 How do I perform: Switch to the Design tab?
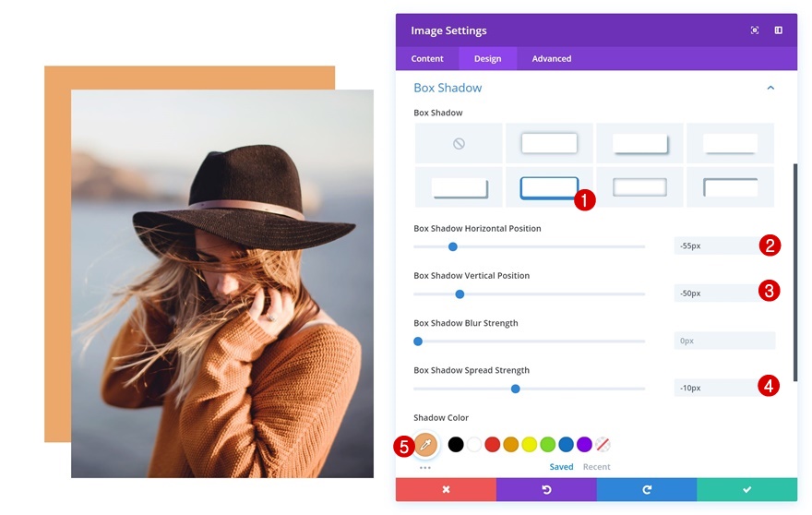pos(488,58)
